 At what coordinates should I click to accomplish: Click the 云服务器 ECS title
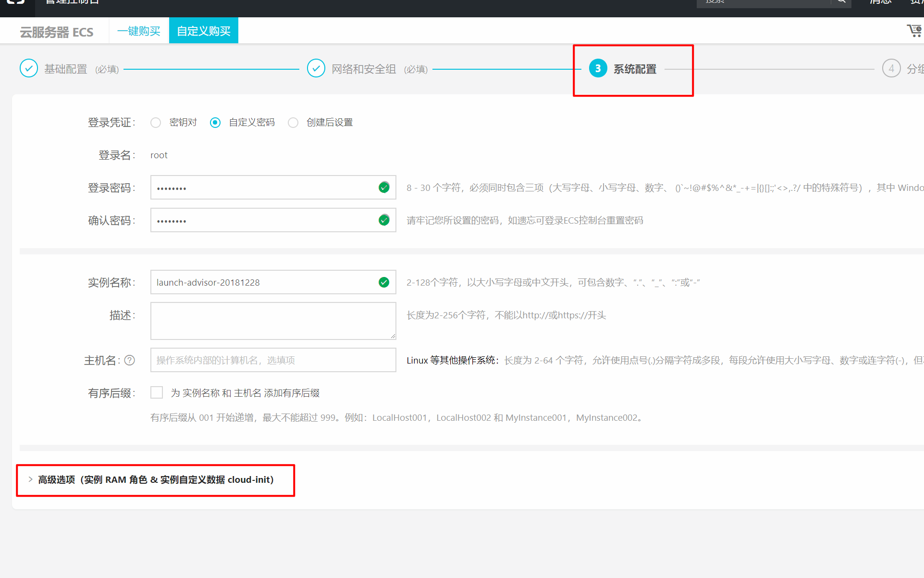coord(57,32)
